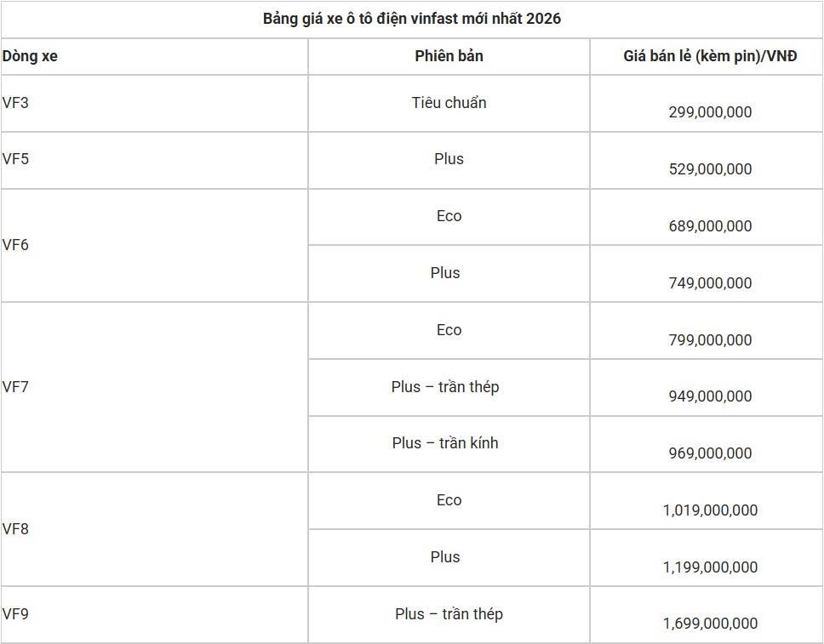Select the VF9 model cell
The width and height of the screenshot is (824, 644).
pyautogui.click(x=15, y=613)
